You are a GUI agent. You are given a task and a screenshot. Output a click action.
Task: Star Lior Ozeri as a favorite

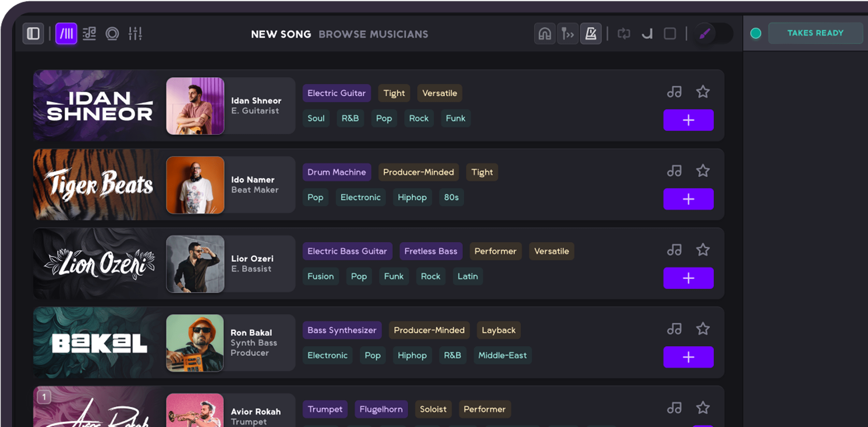coord(703,250)
